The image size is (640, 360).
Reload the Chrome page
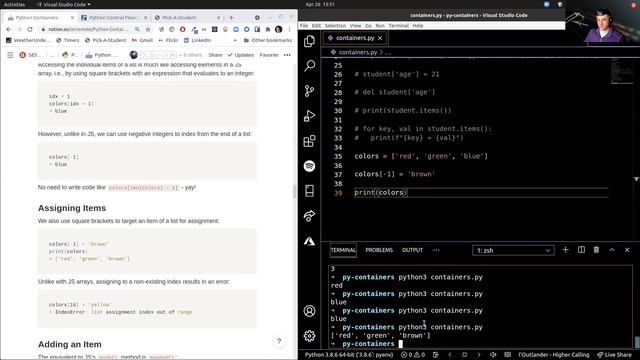pyautogui.click(x=30, y=29)
